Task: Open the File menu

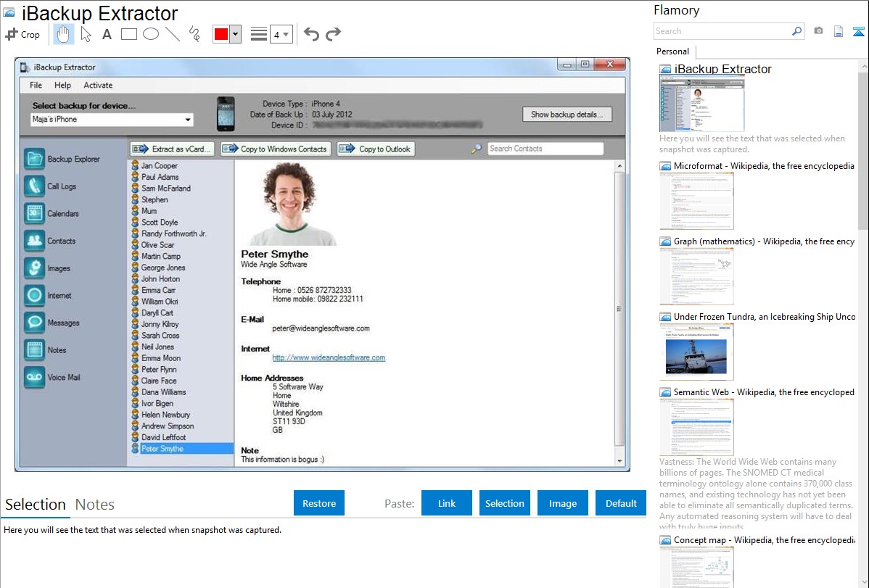Action: point(36,86)
